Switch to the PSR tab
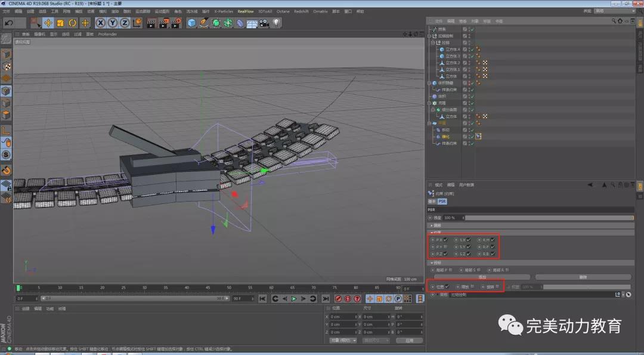This screenshot has height=355, width=644. [442, 202]
